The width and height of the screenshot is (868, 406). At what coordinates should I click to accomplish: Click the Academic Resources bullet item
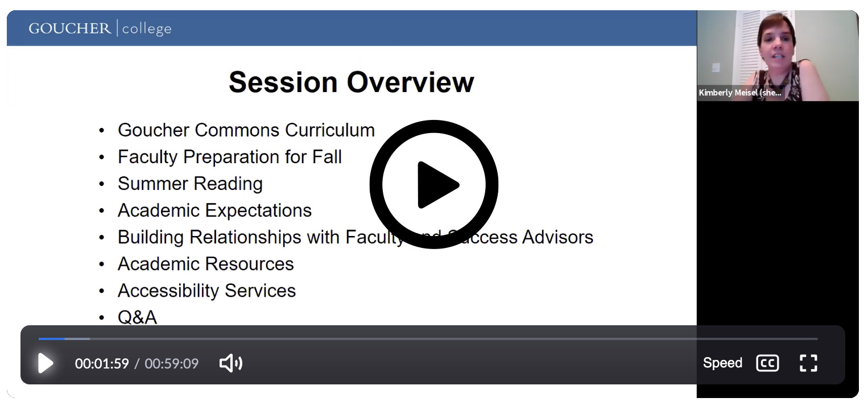pos(205,264)
